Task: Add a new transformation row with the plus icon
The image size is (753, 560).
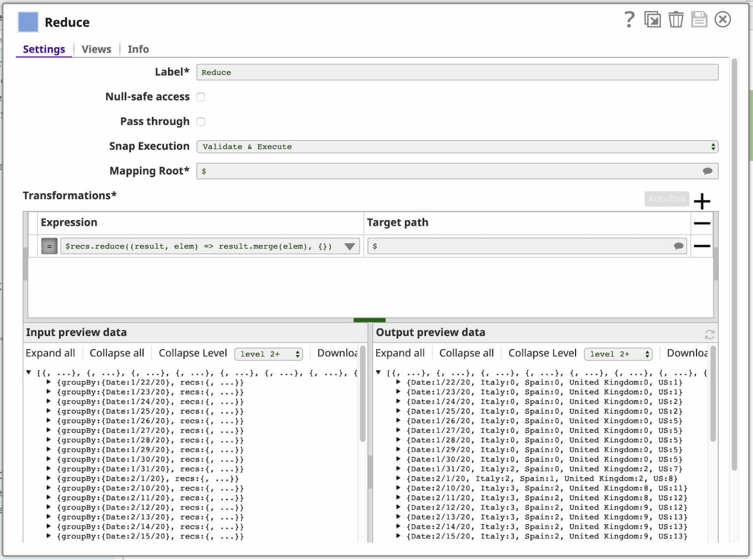Action: point(703,201)
